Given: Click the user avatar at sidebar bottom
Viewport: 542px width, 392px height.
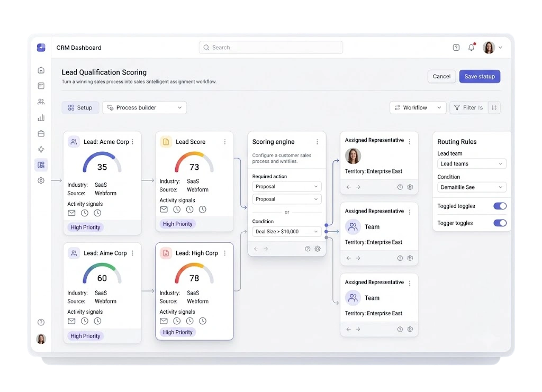Looking at the screenshot, I should [41, 339].
